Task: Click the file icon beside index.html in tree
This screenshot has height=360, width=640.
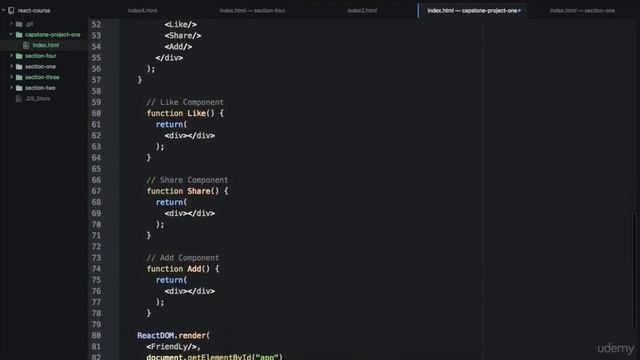Action: point(26,45)
